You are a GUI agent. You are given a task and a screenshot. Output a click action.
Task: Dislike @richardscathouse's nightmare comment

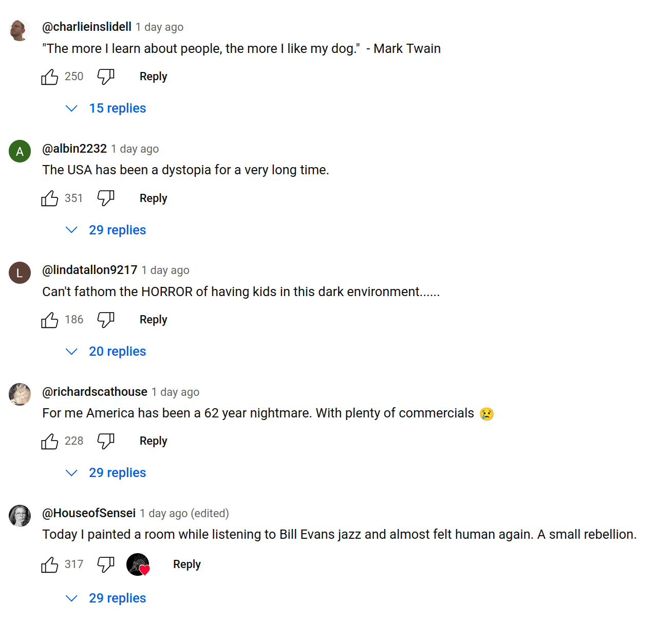106,441
